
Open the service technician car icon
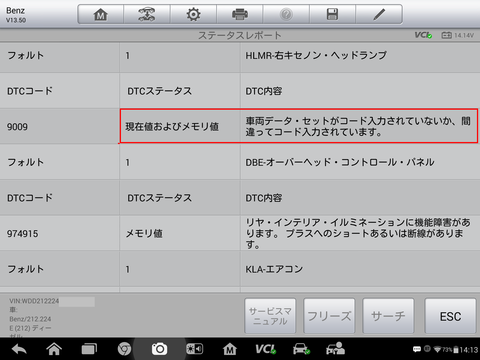click(335, 349)
